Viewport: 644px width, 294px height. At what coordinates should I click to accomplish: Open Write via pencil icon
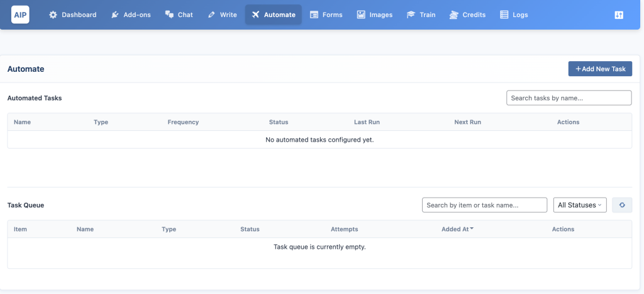[x=211, y=15]
